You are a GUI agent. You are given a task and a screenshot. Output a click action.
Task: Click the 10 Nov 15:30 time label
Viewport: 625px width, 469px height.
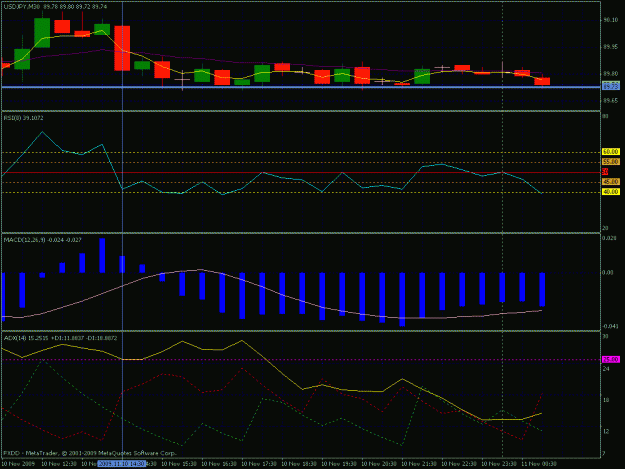(179, 464)
